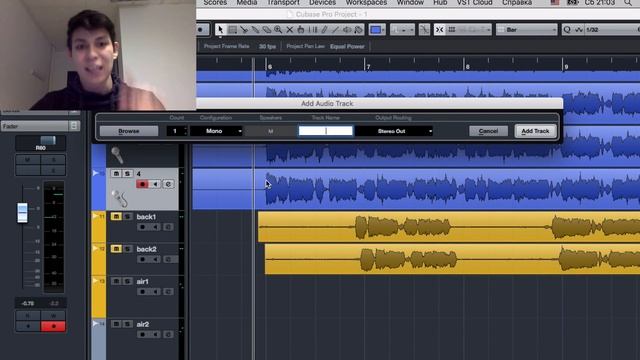Open the VST Cloud menu

(x=474, y=3)
